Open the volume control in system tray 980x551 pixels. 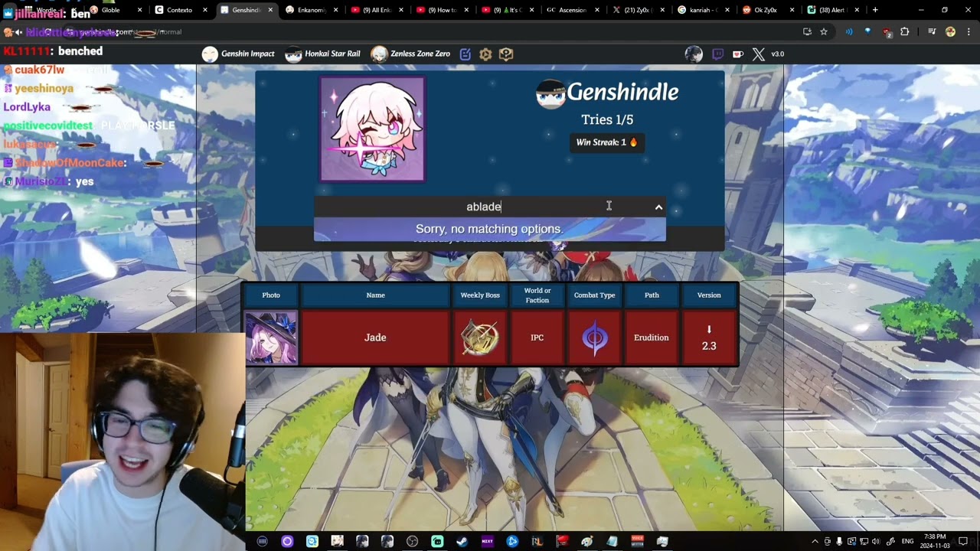point(876,542)
